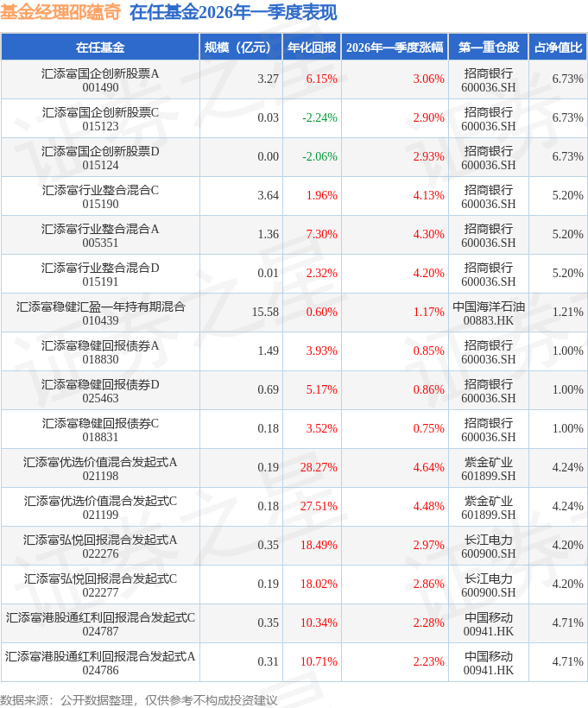Click the 第一重仓股 column header
Viewport: 588px width, 708px height.
point(489,47)
